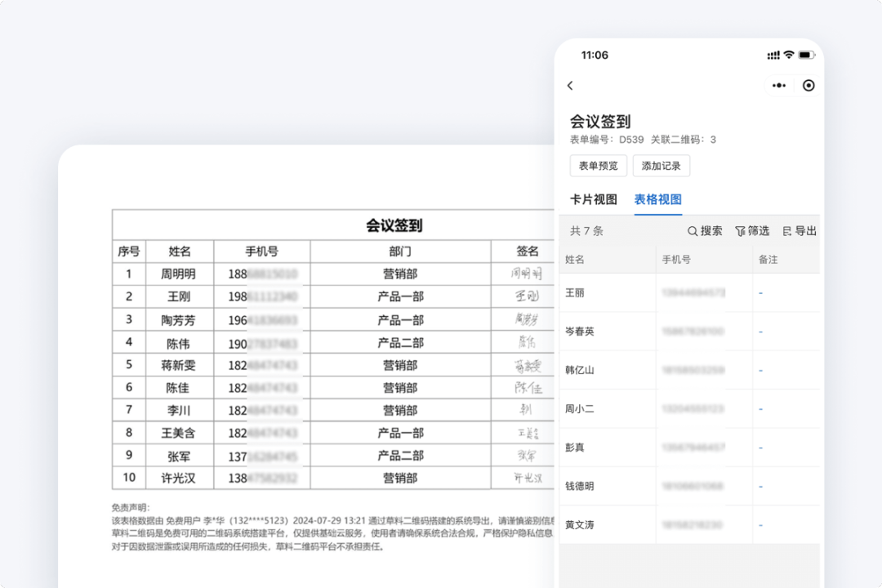Select the 表格视图 tab
The height and width of the screenshot is (588, 882).
click(x=657, y=199)
